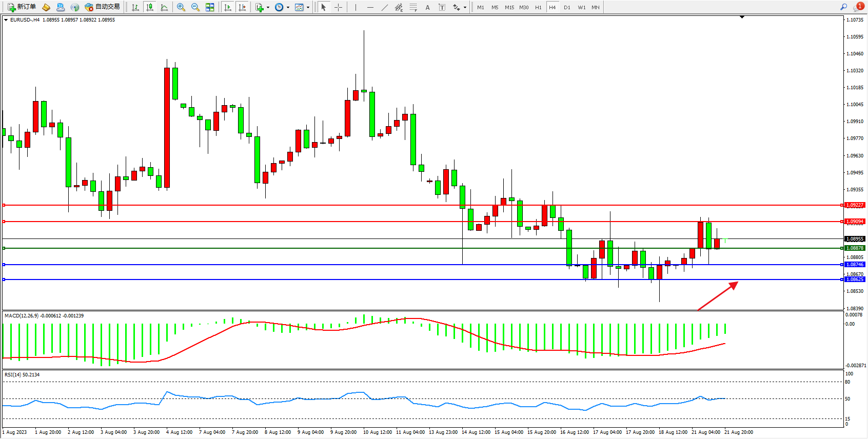This screenshot has height=439, width=868.
Task: Select the Fibonacci retracement tool
Action: point(413,7)
